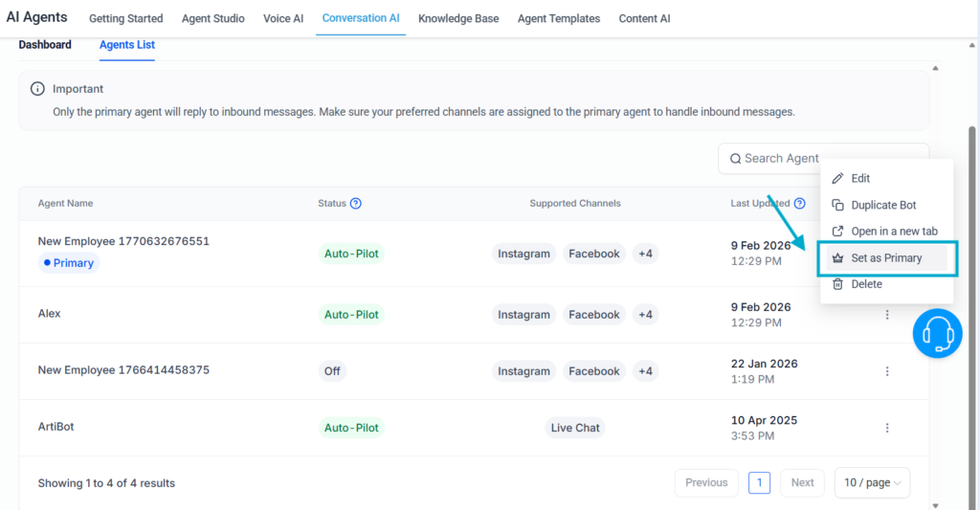Click Delete in the context menu
Image resolution: width=980 pixels, height=510 pixels.
click(866, 284)
